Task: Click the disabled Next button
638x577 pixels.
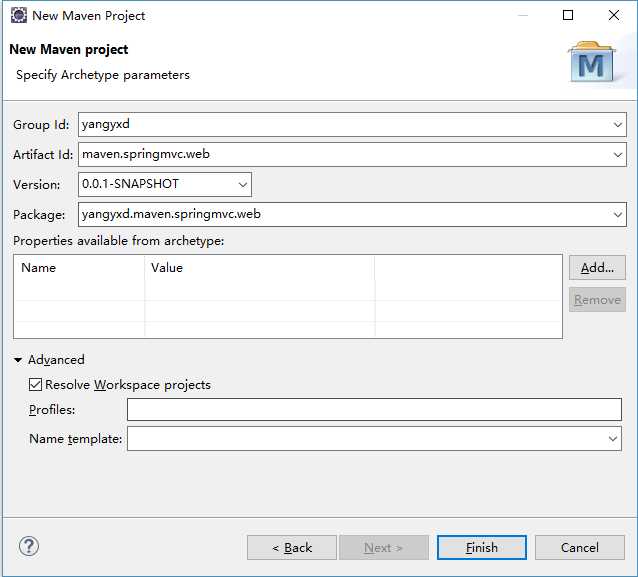Action: click(384, 548)
